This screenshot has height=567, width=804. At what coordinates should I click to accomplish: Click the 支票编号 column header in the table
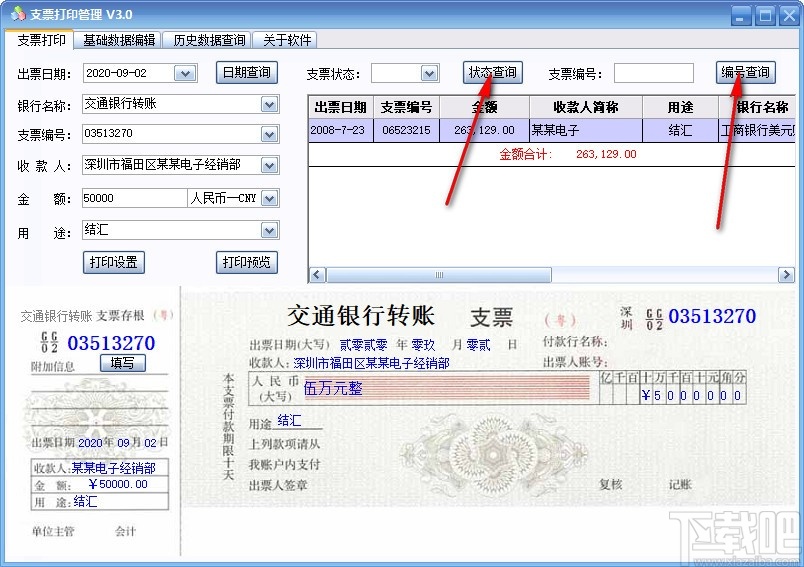[407, 107]
